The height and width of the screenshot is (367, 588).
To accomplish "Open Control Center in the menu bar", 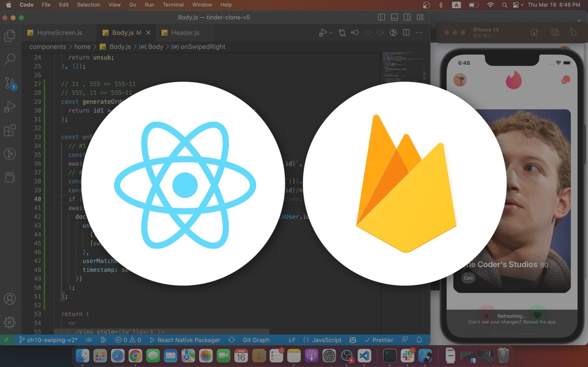I will pos(517,5).
